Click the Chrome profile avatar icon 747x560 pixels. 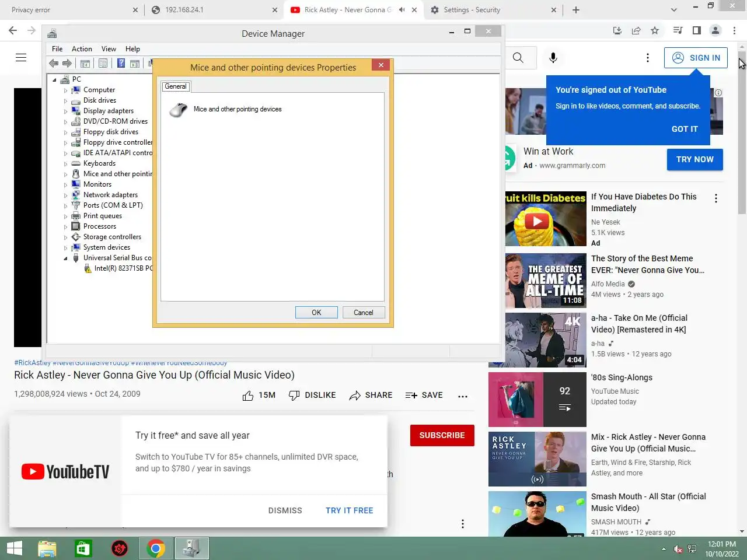click(715, 30)
